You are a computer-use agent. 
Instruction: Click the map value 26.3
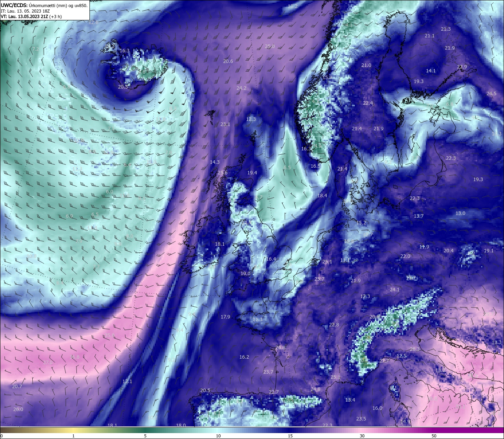click(415, 349)
